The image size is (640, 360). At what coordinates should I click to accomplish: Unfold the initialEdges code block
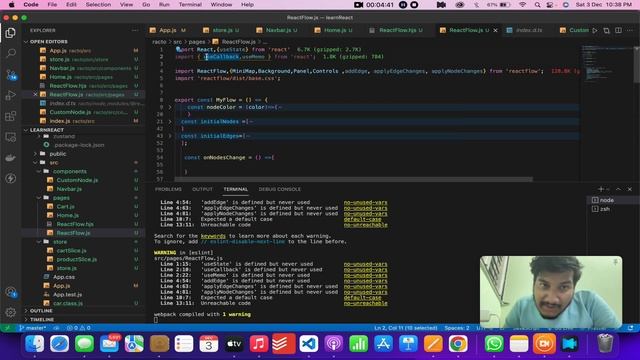coord(170,136)
